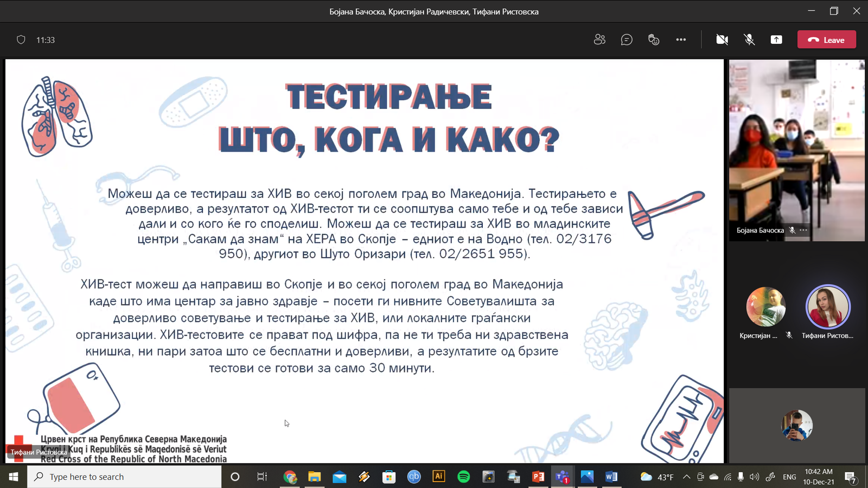Open the Microsoft Store
Image resolution: width=868 pixels, height=488 pixels.
click(x=389, y=477)
